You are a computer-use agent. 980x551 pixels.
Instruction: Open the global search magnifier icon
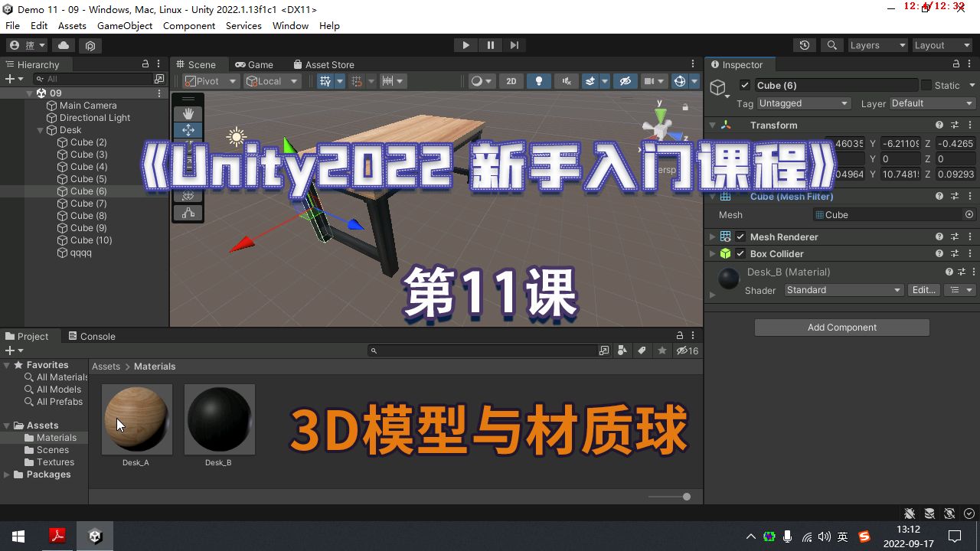click(x=832, y=45)
